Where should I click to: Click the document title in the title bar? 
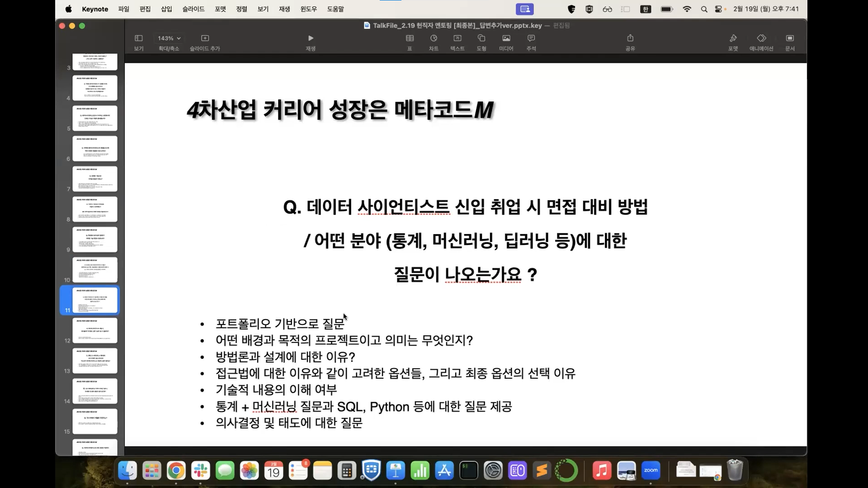point(457,26)
